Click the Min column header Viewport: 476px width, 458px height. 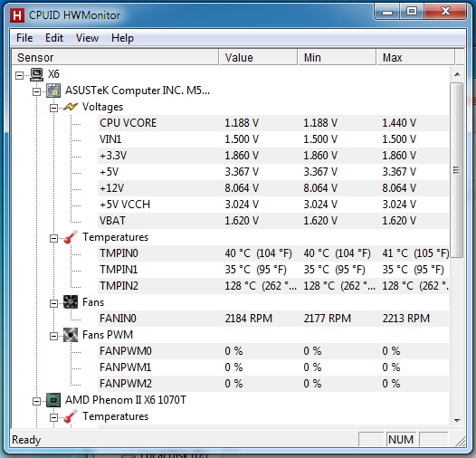[337, 57]
